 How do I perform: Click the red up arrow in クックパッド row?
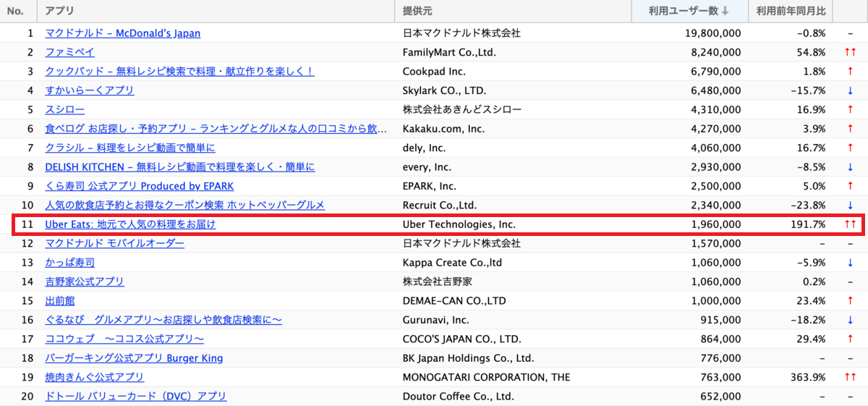pyautogui.click(x=850, y=72)
